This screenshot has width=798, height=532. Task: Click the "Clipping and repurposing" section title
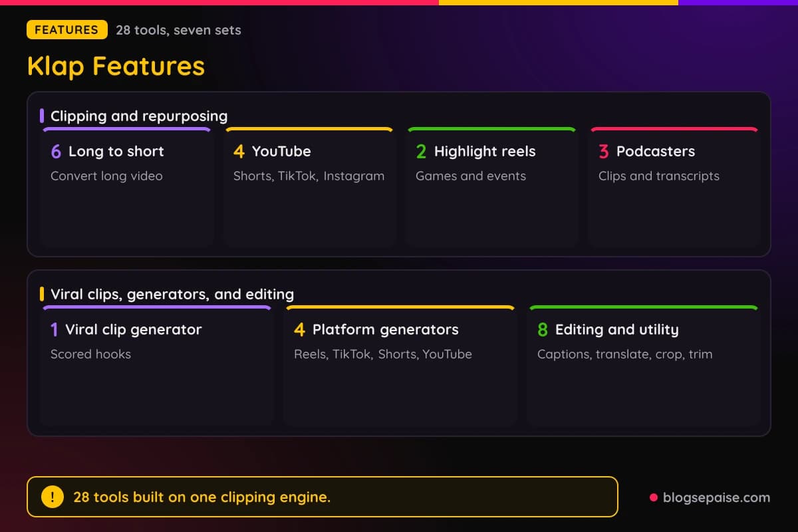139,116
